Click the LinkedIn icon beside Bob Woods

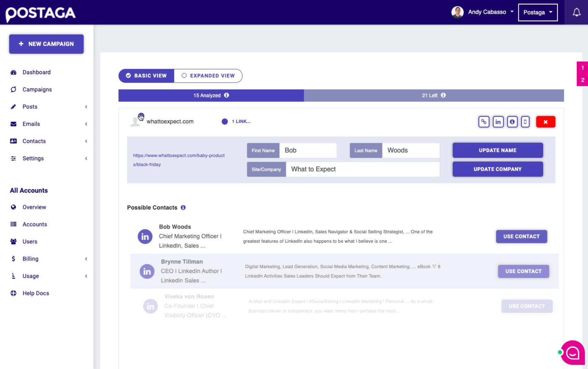[145, 236]
